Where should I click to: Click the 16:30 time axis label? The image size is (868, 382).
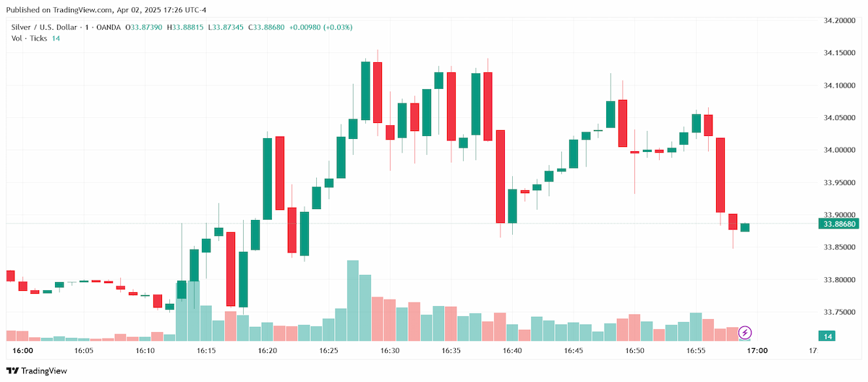[390, 351]
